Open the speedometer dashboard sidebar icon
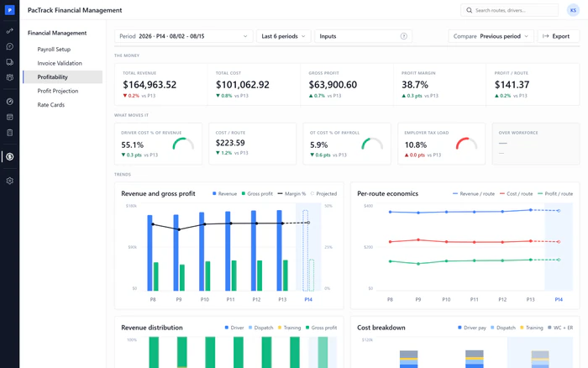The image size is (588, 368). click(x=10, y=102)
